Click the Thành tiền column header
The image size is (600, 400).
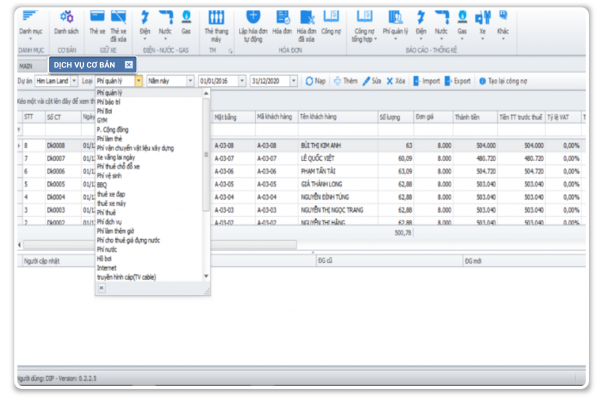466,117
